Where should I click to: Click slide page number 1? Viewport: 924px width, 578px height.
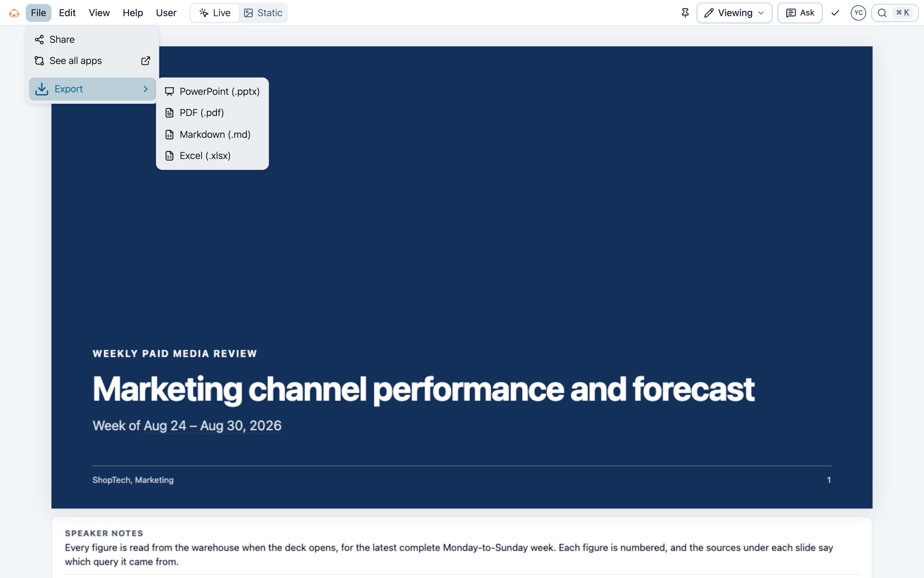pyautogui.click(x=829, y=480)
